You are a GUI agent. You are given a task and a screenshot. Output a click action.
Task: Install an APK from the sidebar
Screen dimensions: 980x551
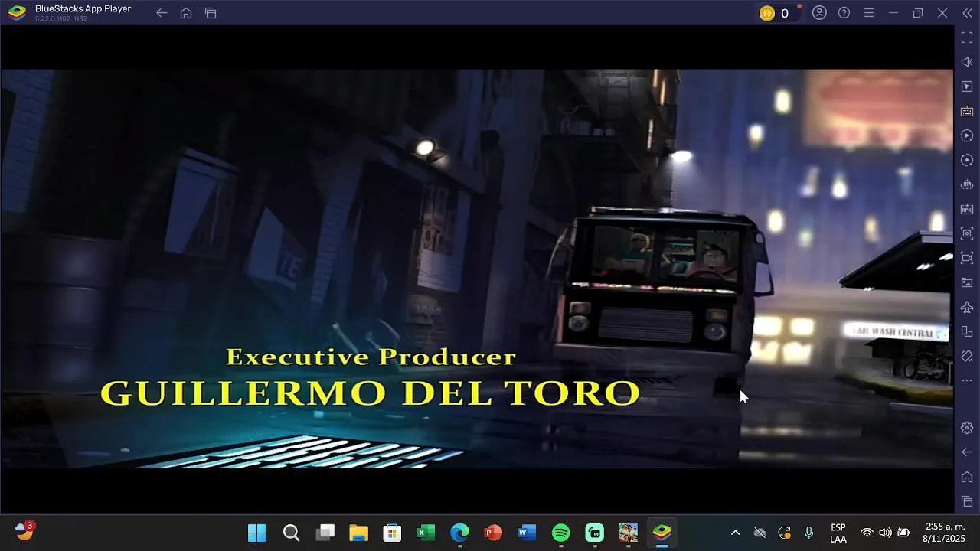pyautogui.click(x=967, y=209)
